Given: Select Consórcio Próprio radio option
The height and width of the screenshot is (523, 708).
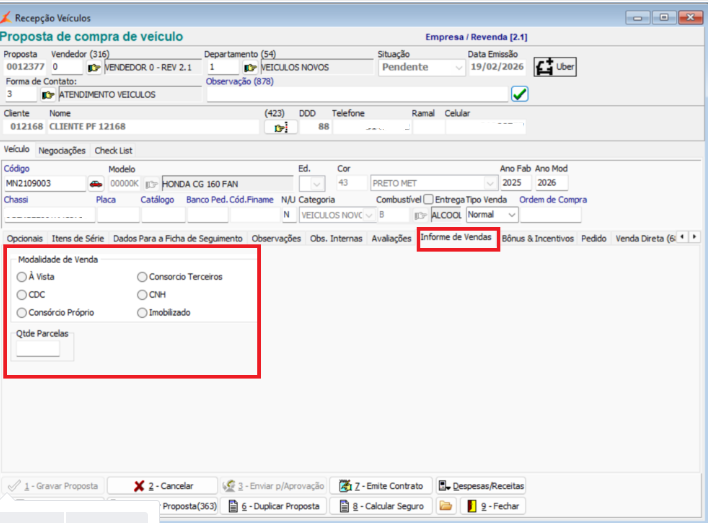Looking at the screenshot, I should tap(21, 313).
